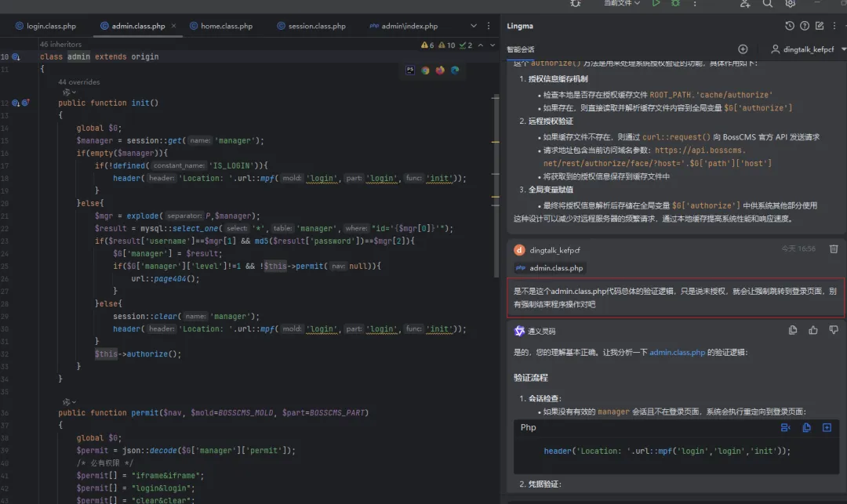Show Lingma chat history

790,26
